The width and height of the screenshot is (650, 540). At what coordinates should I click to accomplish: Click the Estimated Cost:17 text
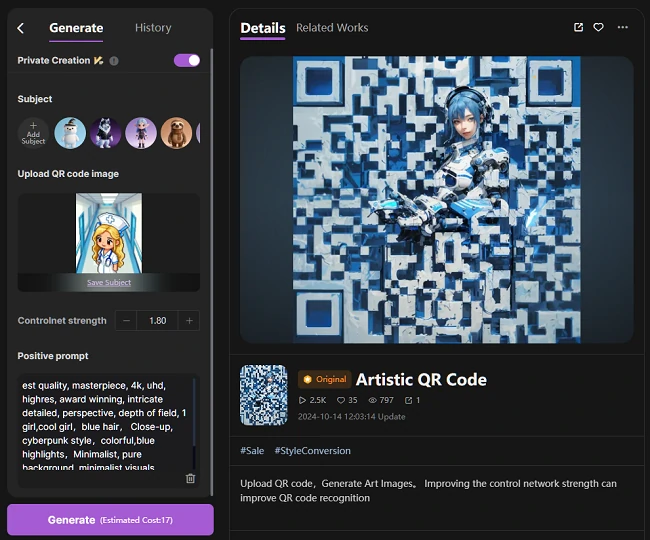point(136,520)
